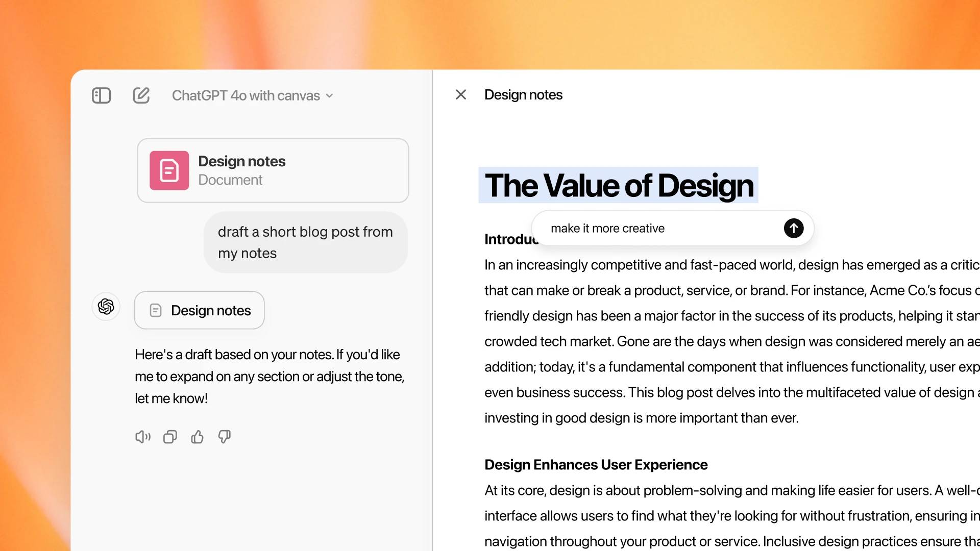Click the thumbs down feedback icon

point(224,437)
